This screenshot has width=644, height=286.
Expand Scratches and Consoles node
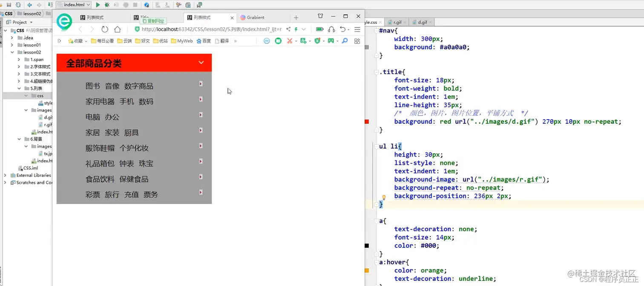[6, 183]
